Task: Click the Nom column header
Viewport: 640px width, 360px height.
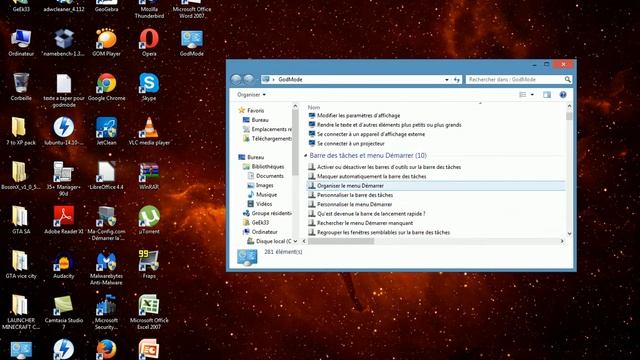Action: pyautogui.click(x=314, y=107)
